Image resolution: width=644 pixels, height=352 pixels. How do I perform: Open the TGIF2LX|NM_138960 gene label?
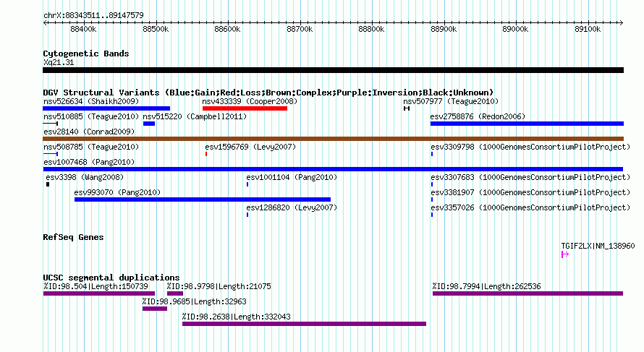[x=598, y=246]
